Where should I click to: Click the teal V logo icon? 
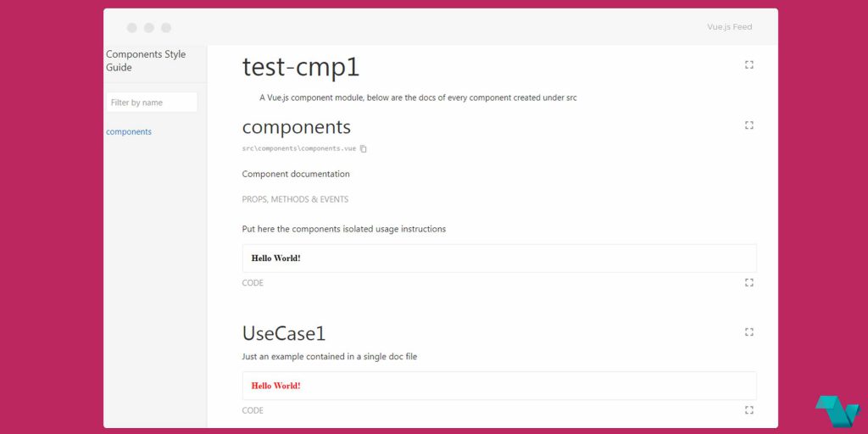pyautogui.click(x=837, y=411)
